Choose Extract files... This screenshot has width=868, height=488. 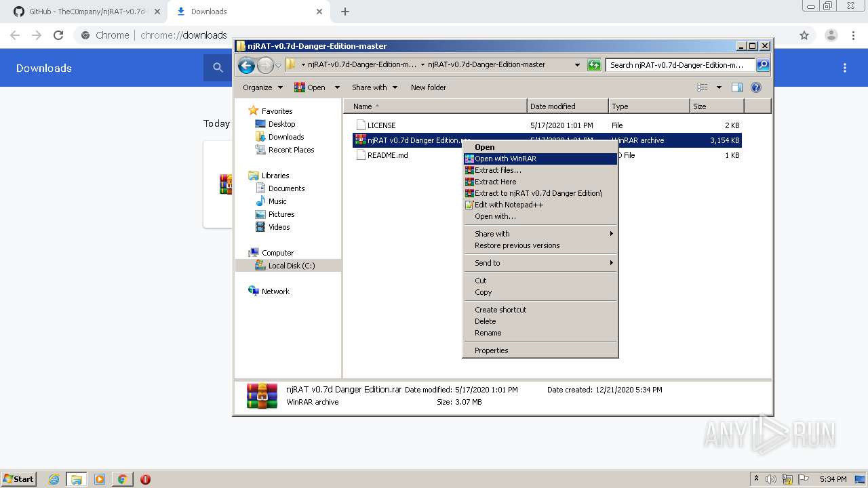(x=540, y=170)
